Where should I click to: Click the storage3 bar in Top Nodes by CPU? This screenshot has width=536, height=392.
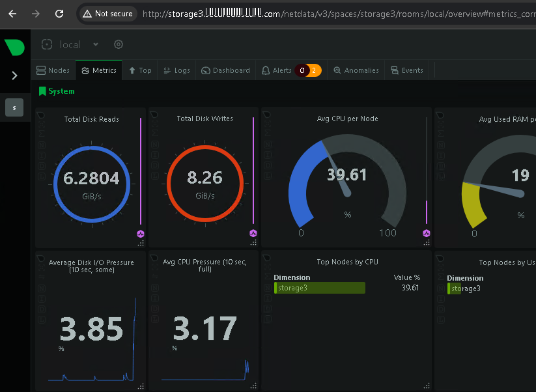point(320,288)
